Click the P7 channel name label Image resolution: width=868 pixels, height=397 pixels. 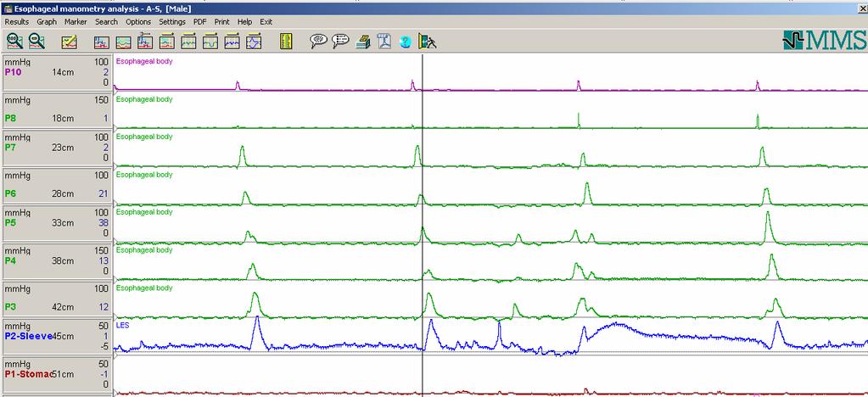click(10, 148)
